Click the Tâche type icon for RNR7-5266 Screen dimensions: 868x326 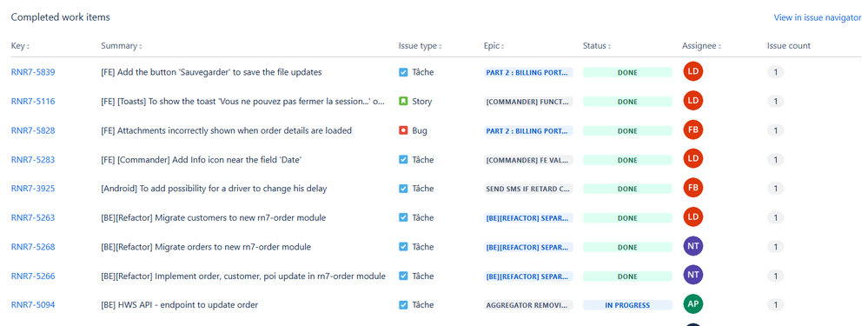coord(403,276)
